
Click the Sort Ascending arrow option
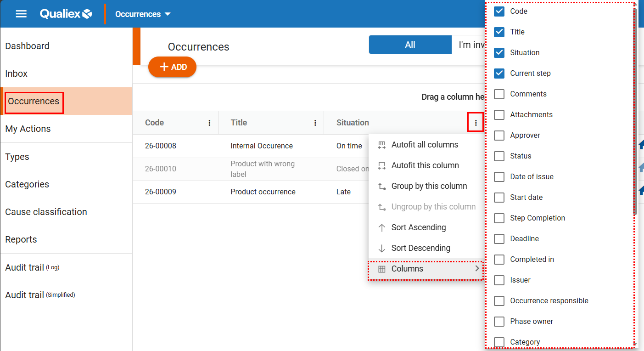[x=418, y=227]
